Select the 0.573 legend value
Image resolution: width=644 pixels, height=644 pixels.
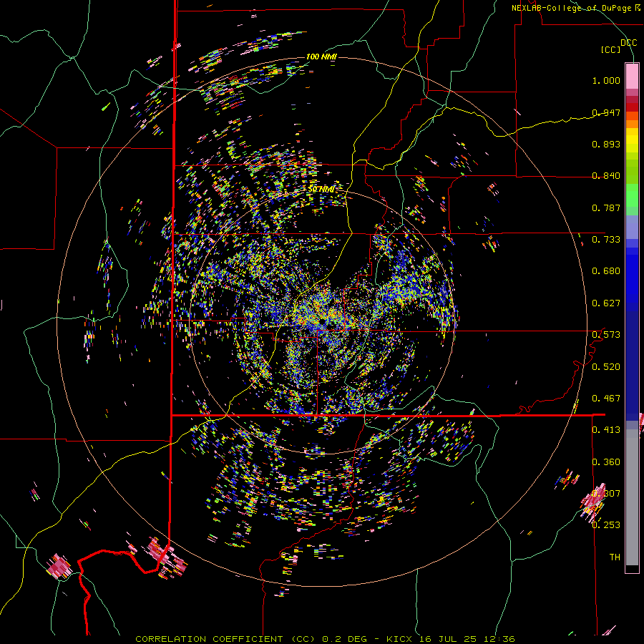(x=606, y=334)
